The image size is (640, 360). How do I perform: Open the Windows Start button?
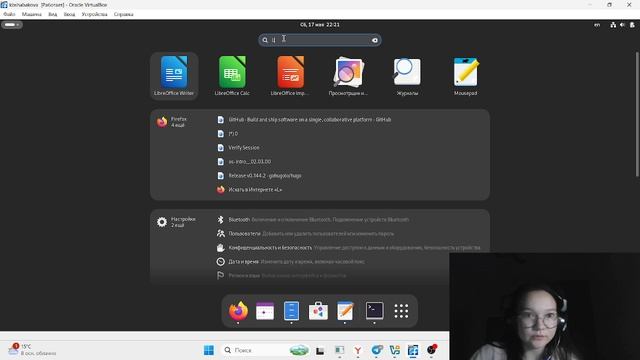coord(209,350)
